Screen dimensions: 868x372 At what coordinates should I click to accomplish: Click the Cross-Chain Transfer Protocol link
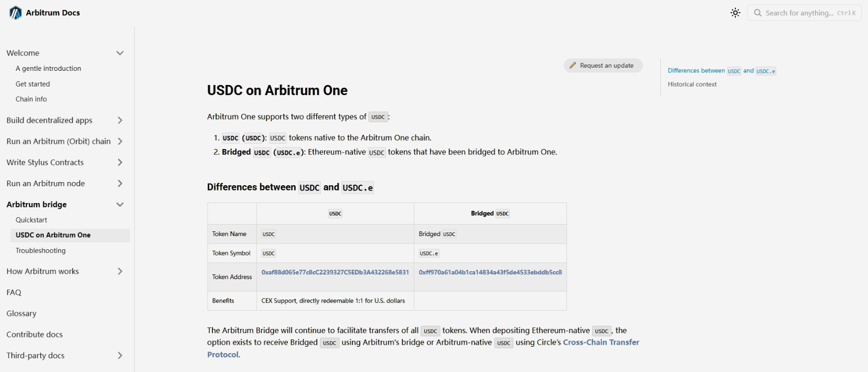click(601, 342)
